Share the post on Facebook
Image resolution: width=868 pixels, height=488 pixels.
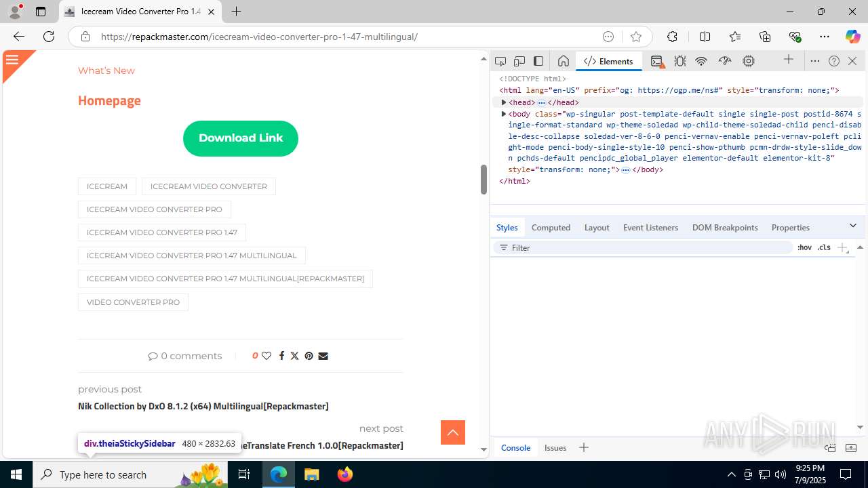click(x=281, y=356)
